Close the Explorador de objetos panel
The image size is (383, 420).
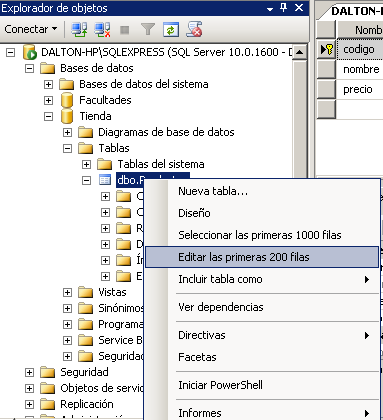coord(299,8)
